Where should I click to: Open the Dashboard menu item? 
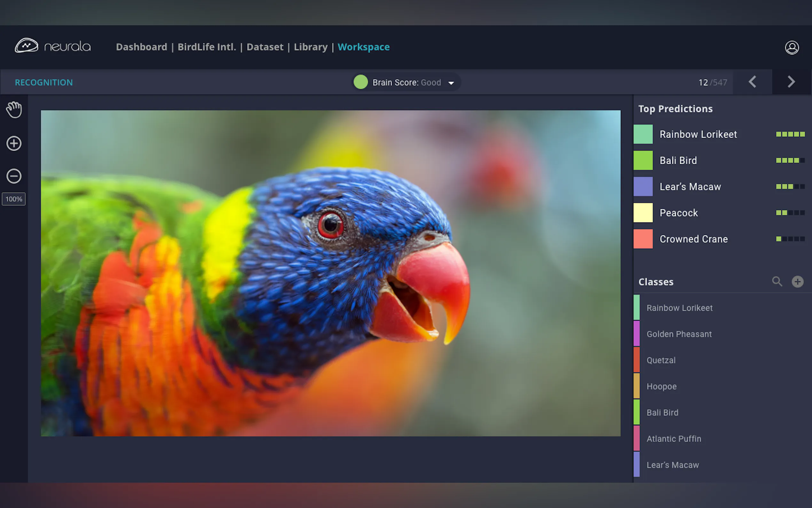pyautogui.click(x=141, y=47)
